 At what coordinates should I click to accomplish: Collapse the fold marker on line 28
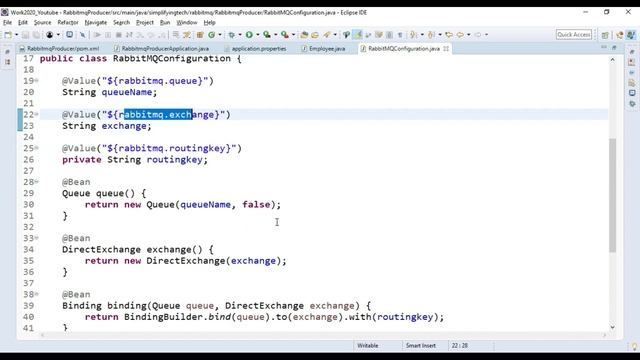coord(37,182)
